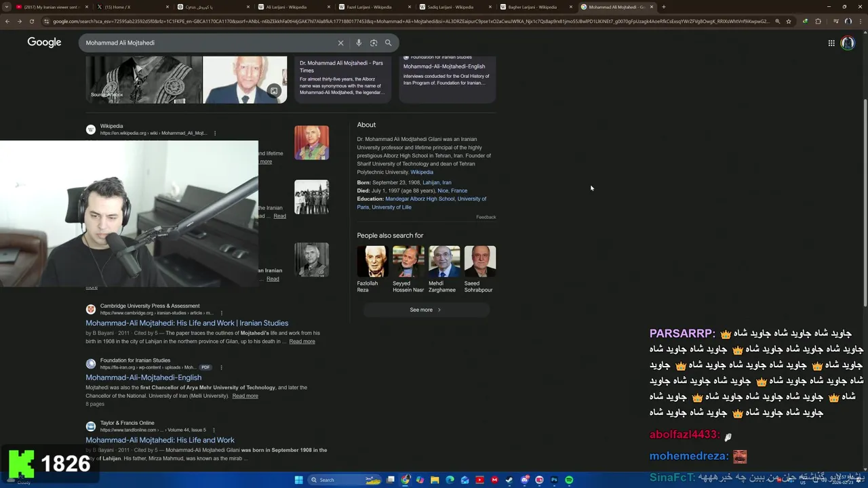868x488 pixels.
Task: Follow Wikipedia link in About panel
Action: point(422,172)
